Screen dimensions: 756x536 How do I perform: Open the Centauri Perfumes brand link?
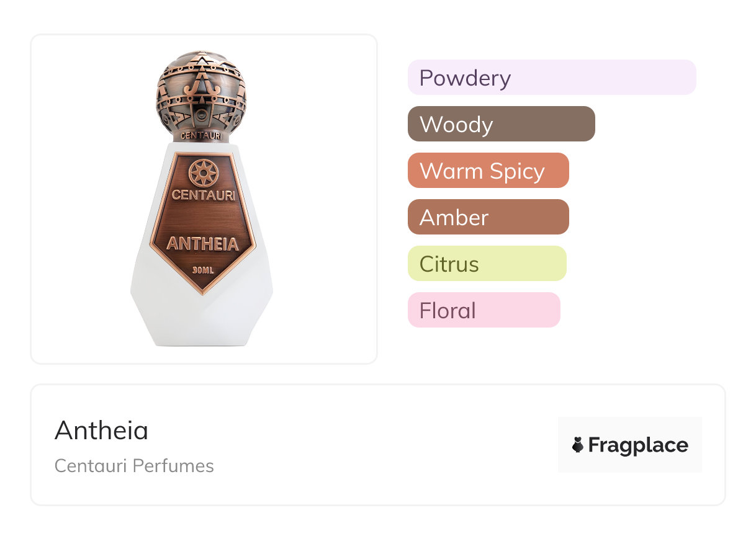[x=134, y=466]
